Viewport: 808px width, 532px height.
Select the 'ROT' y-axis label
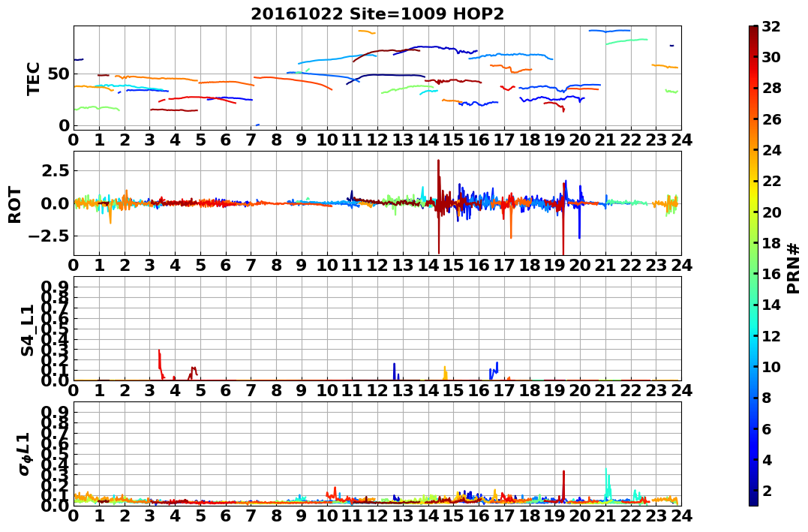pos(15,205)
